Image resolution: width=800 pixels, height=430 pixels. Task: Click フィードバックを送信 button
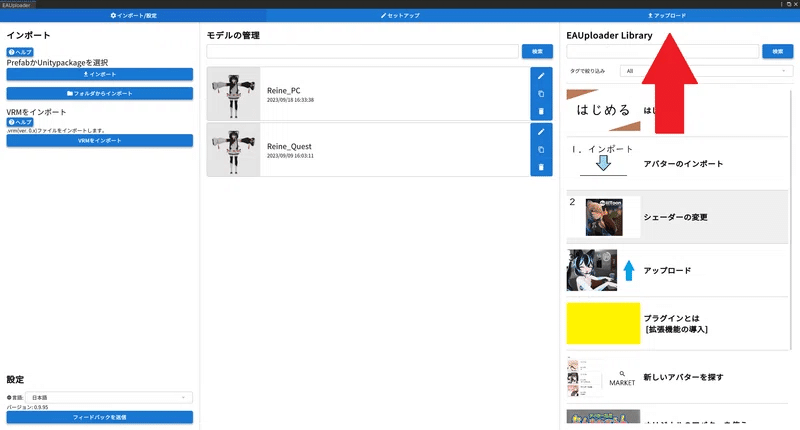click(99, 417)
